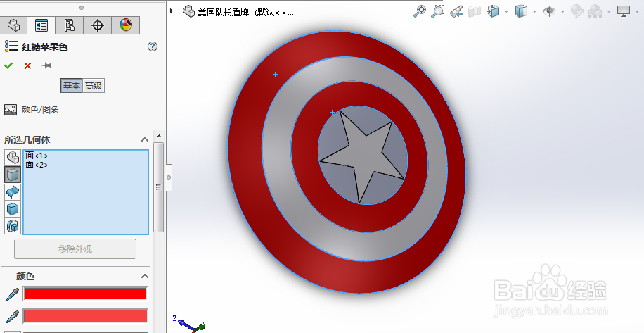Click the Hide/Show Items eye icon

tap(549, 11)
